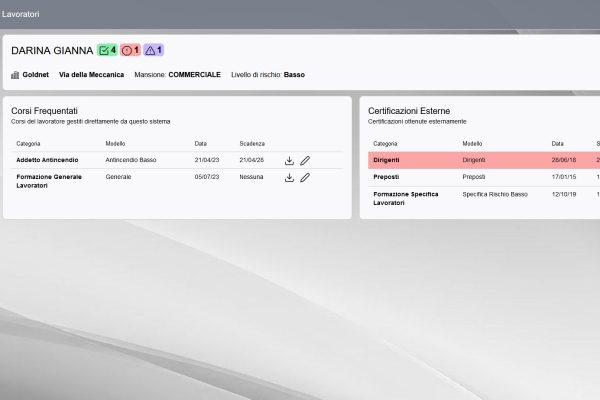Click the 05/07/23 date cell
This screenshot has height=400, width=600.
[x=207, y=177]
